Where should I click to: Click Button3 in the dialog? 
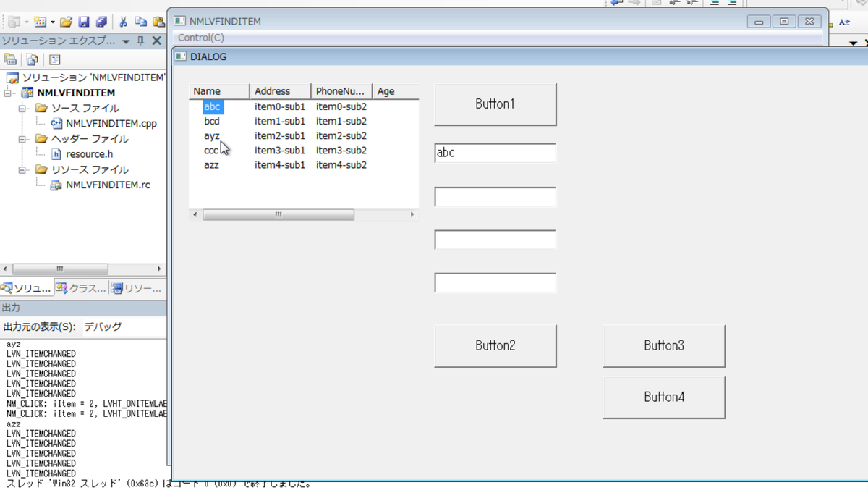pyautogui.click(x=664, y=346)
